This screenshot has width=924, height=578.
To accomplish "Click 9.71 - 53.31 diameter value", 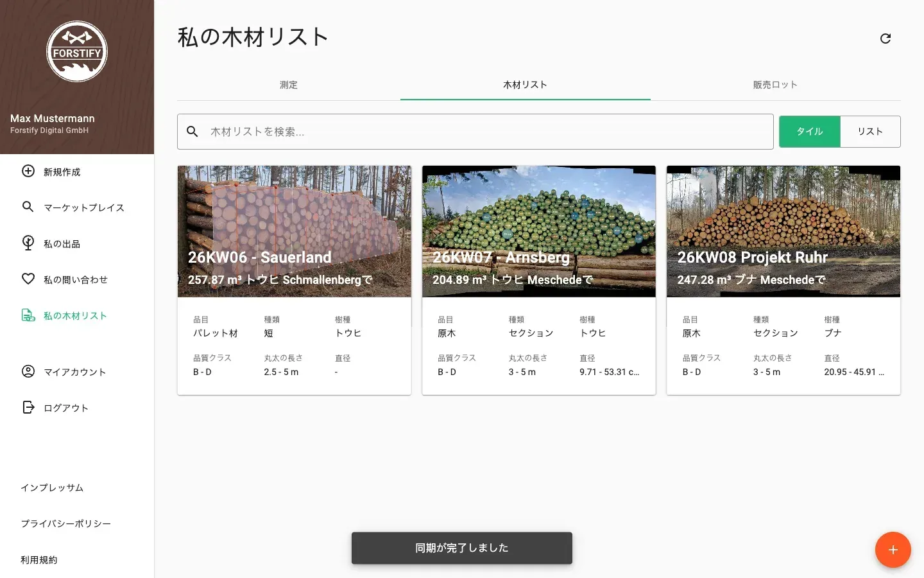I will [x=610, y=372].
